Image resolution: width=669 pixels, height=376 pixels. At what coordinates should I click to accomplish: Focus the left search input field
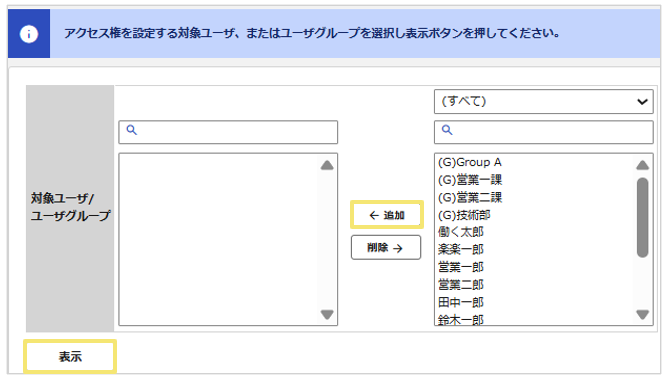(228, 132)
